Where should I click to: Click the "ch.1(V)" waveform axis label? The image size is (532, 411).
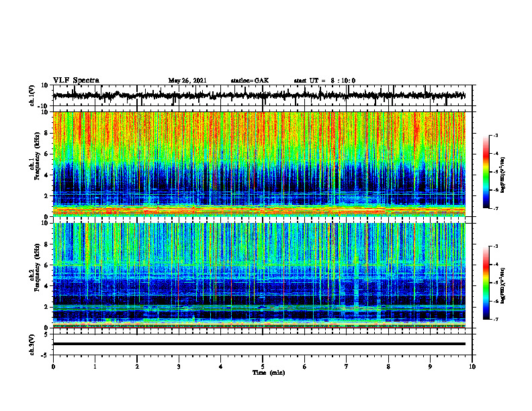pos(32,95)
